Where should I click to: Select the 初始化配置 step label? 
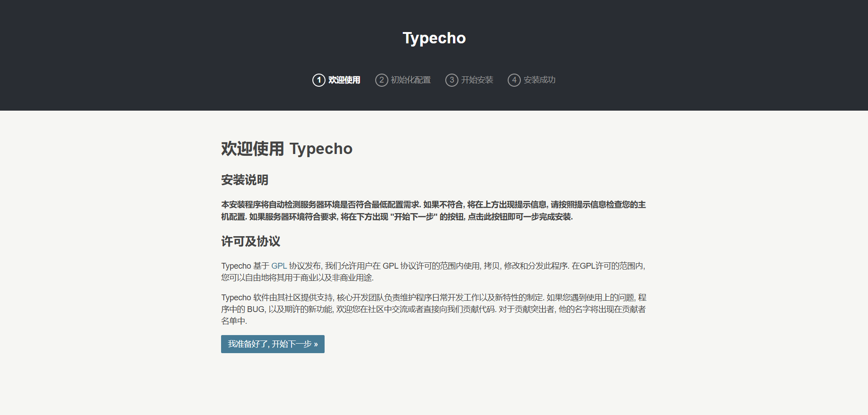410,80
